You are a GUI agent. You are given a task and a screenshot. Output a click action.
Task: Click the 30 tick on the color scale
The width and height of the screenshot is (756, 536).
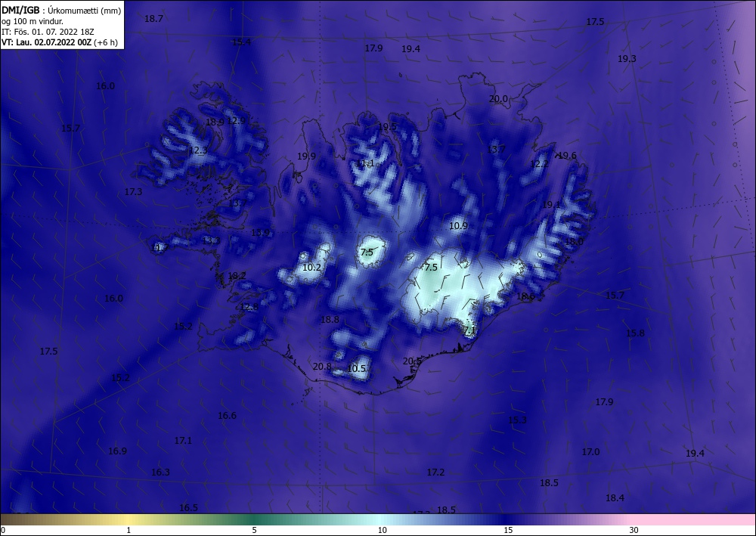click(x=634, y=530)
